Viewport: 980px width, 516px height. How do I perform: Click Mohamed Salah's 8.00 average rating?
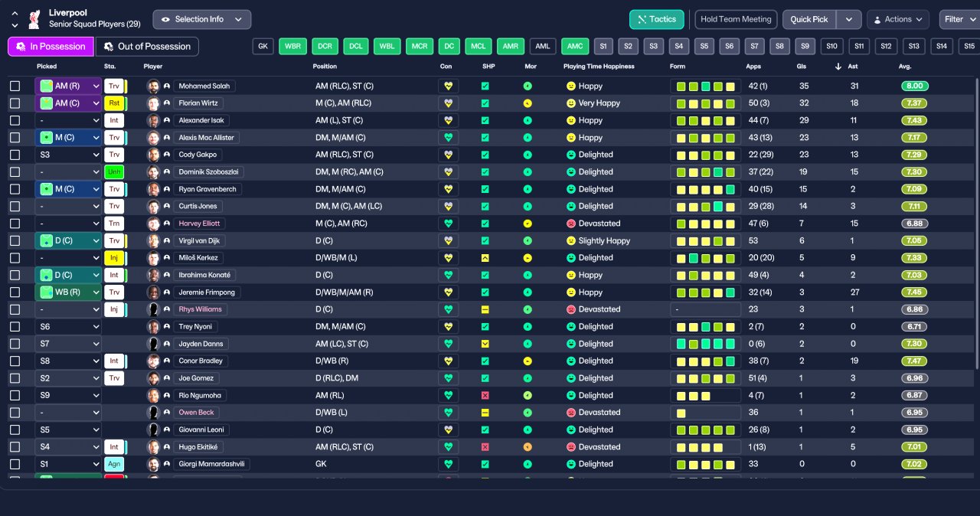915,87
